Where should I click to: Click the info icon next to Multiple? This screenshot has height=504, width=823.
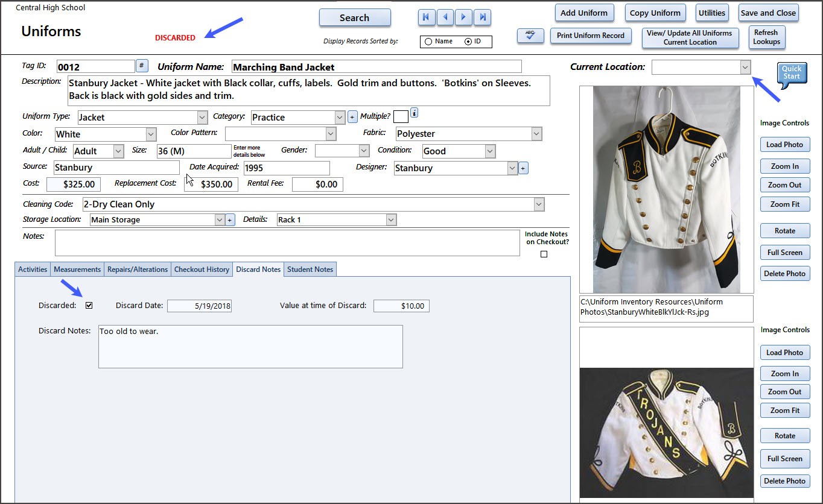pyautogui.click(x=415, y=113)
